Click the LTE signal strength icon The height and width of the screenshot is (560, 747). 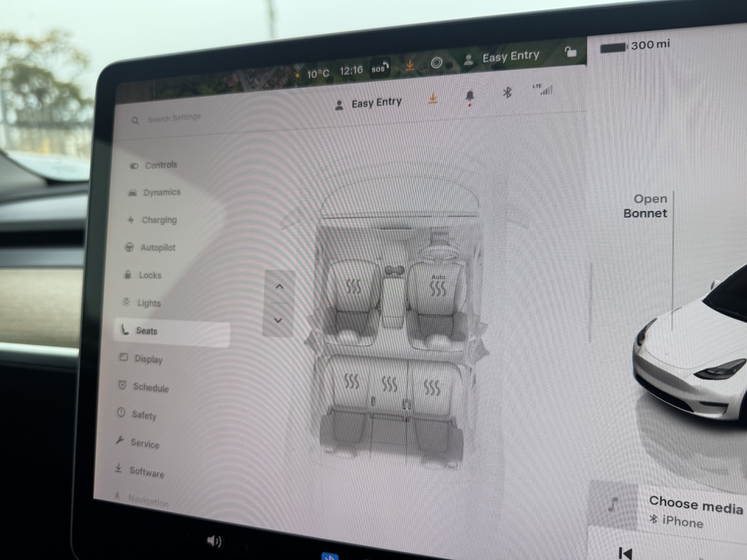[543, 89]
